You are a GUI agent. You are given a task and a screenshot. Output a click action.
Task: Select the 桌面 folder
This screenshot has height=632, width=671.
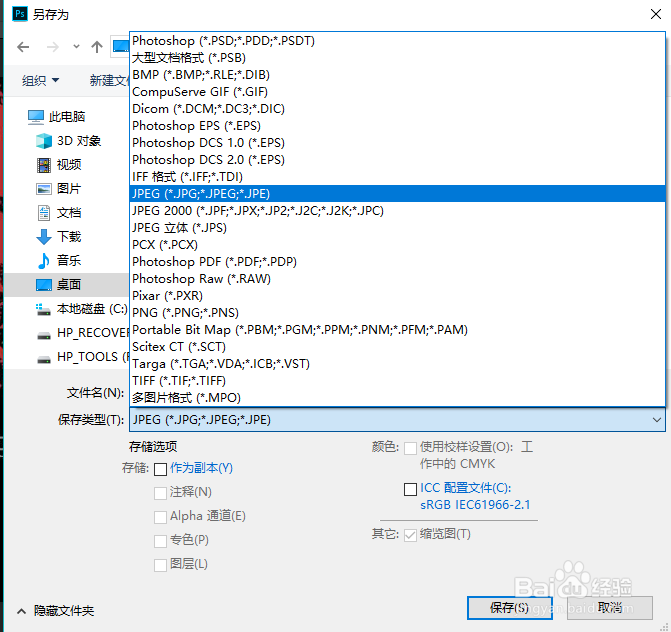pos(66,285)
